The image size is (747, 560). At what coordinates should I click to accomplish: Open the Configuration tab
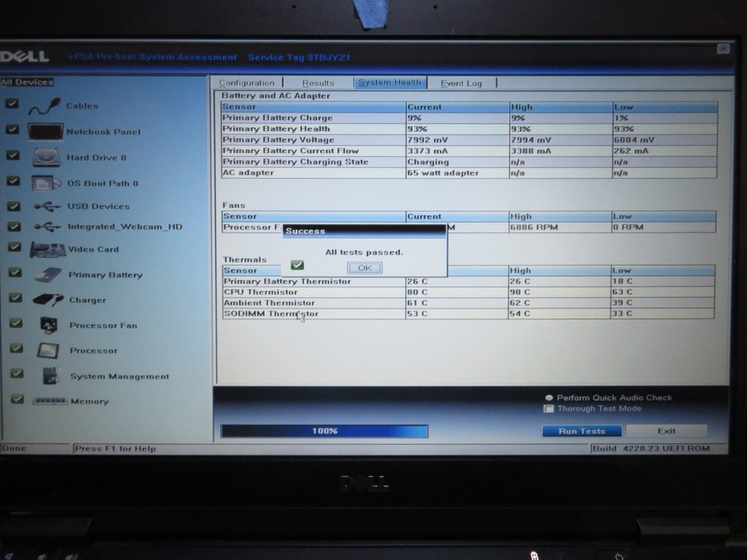(x=247, y=83)
